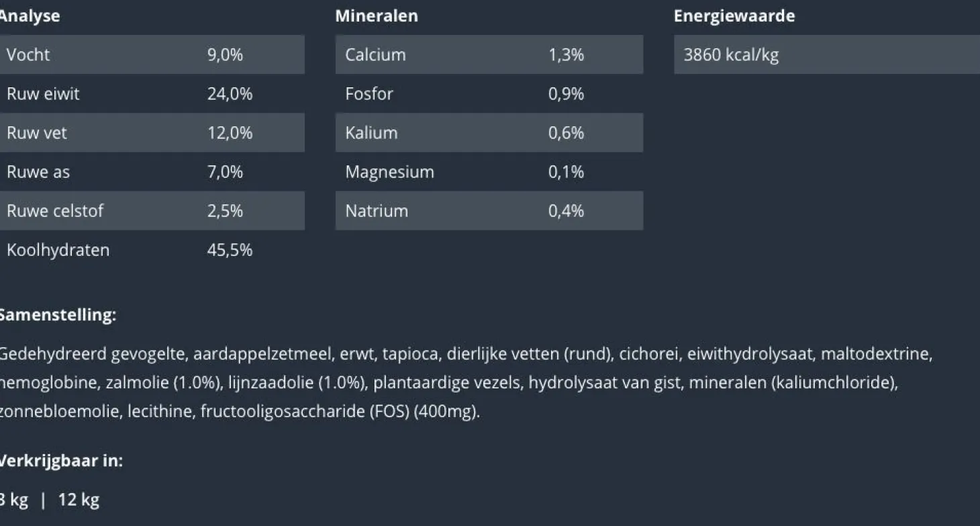Click the Calcium 1,3% mineral row

click(489, 54)
